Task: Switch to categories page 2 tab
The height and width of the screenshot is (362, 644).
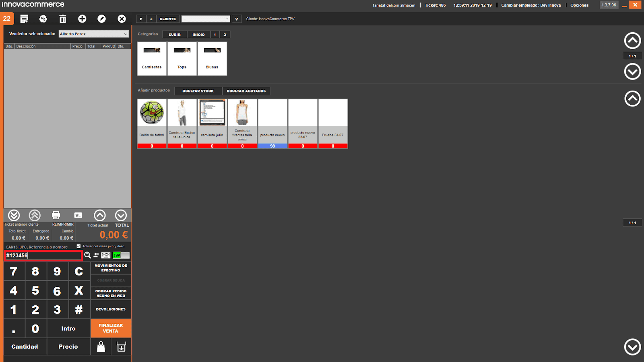Action: pyautogui.click(x=225, y=35)
